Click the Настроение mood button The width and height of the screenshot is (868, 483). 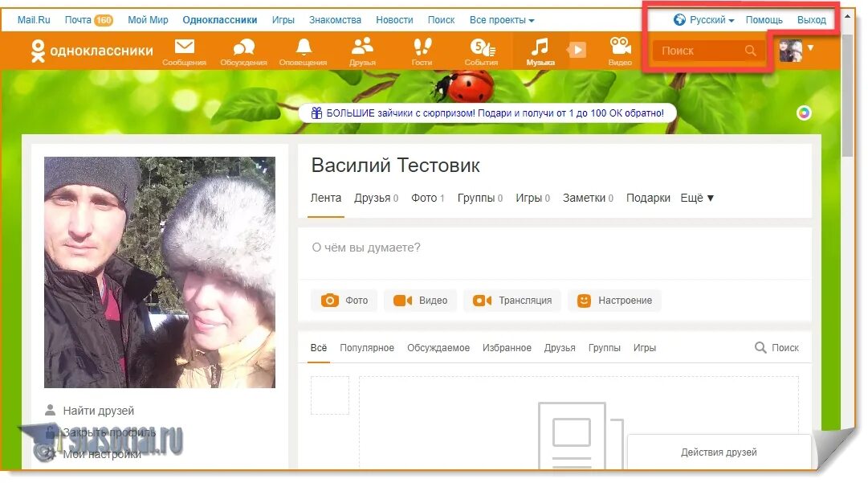[614, 301]
